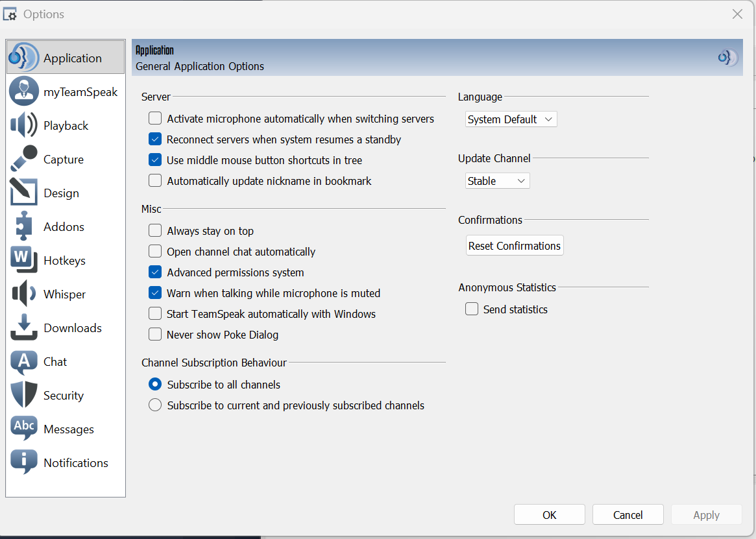This screenshot has width=756, height=539.
Task: Check Open channel chat automatically
Action: point(155,251)
